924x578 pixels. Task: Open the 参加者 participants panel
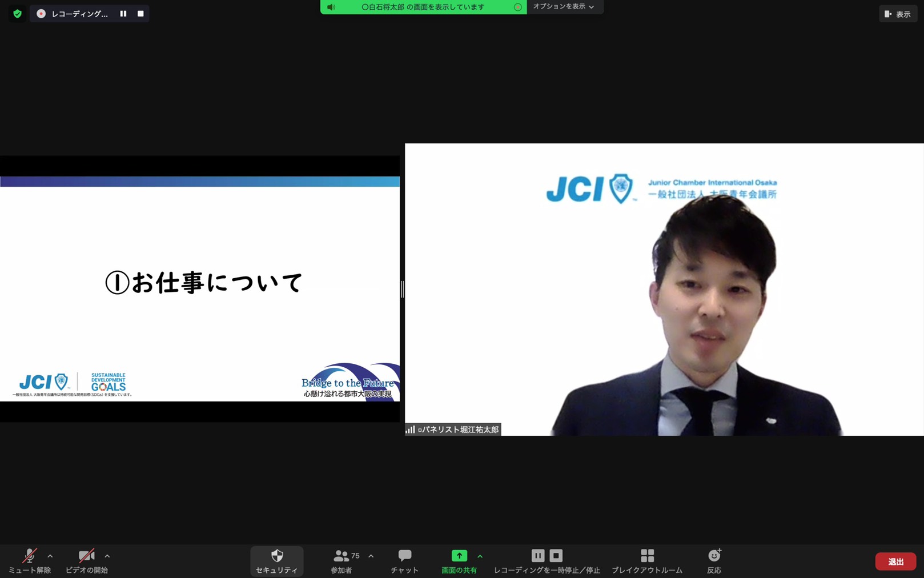click(x=342, y=560)
